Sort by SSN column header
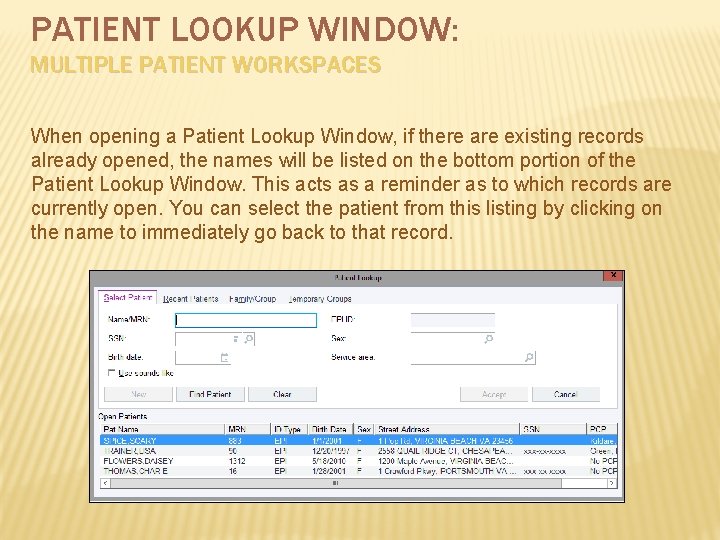720x540 pixels. pos(553,429)
